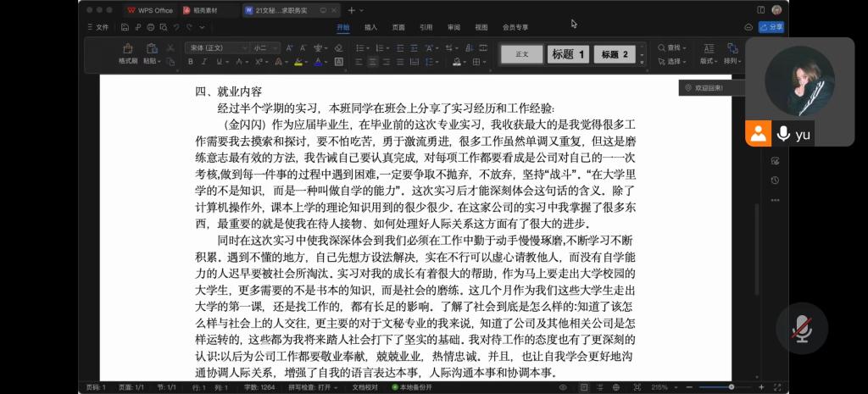Click the increase font size icon

(289, 48)
